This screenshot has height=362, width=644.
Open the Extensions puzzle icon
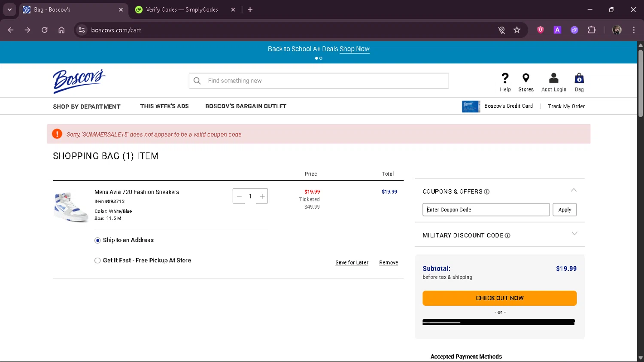click(x=592, y=30)
